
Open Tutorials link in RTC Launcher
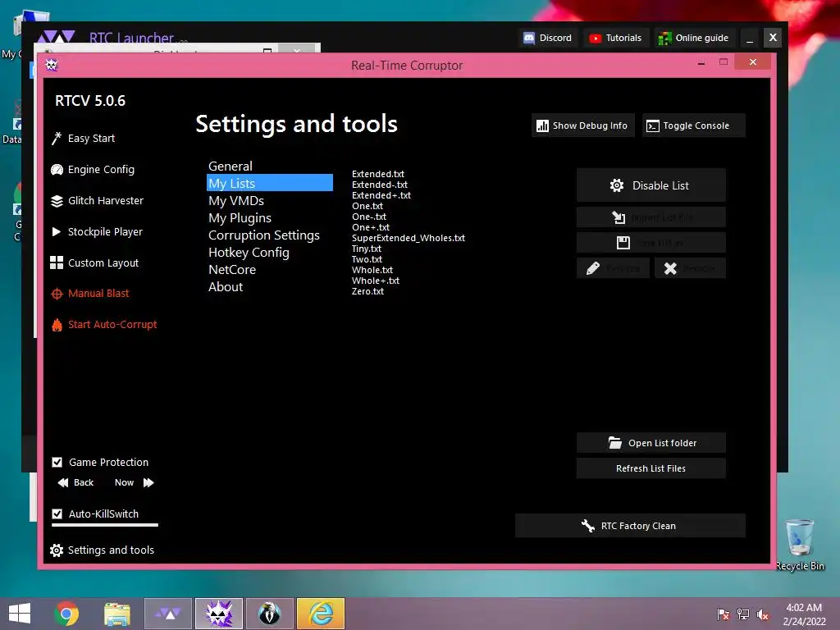click(x=615, y=38)
